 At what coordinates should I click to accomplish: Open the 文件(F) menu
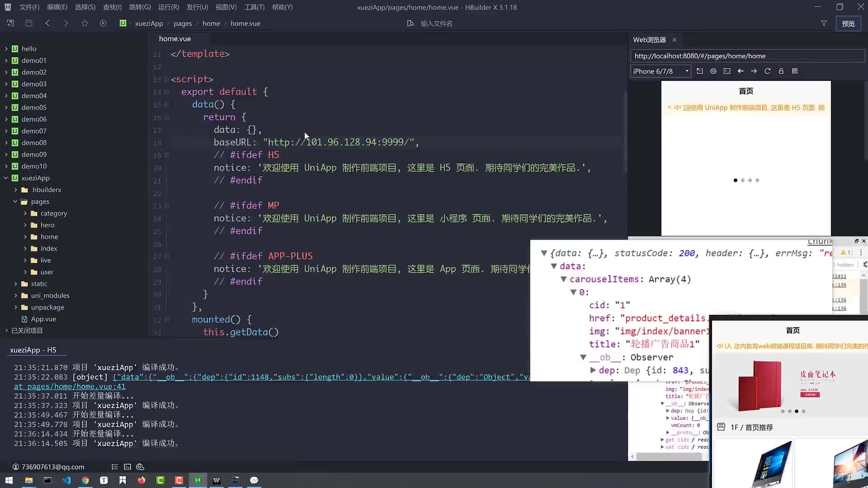coord(29,7)
